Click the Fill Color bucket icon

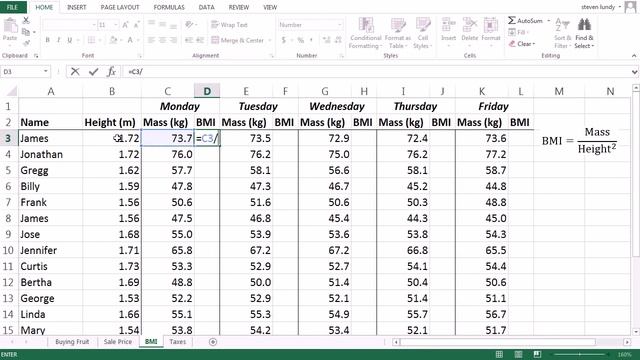114,40
